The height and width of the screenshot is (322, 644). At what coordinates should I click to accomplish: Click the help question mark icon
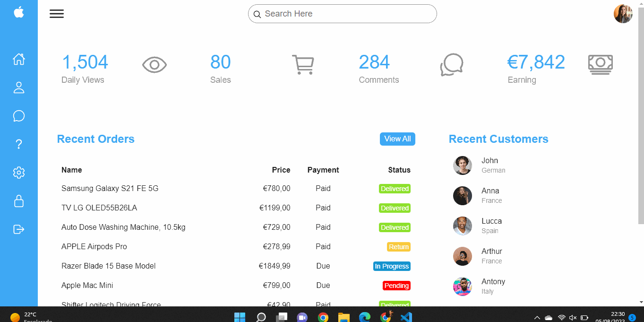[18, 144]
